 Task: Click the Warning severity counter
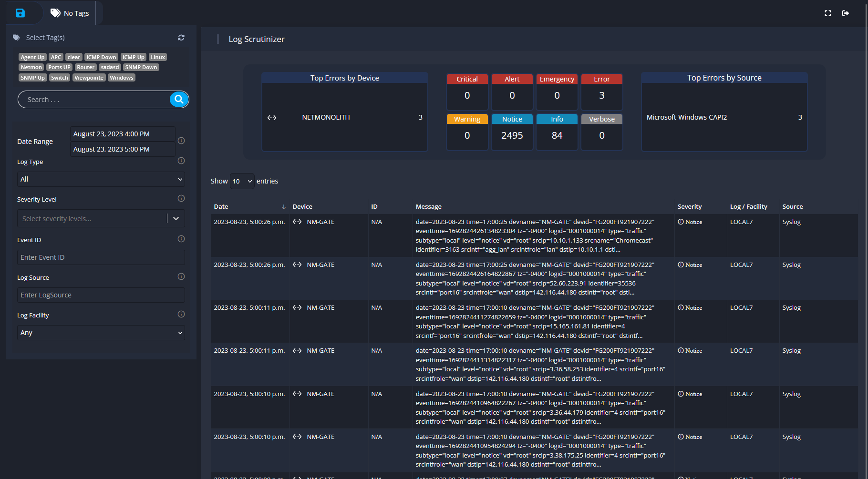pyautogui.click(x=467, y=132)
